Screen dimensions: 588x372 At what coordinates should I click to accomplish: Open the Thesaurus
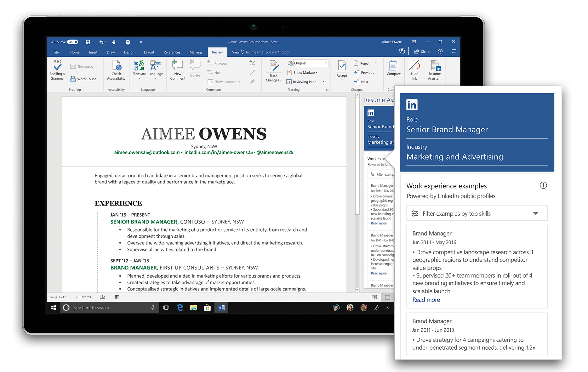coord(82,66)
